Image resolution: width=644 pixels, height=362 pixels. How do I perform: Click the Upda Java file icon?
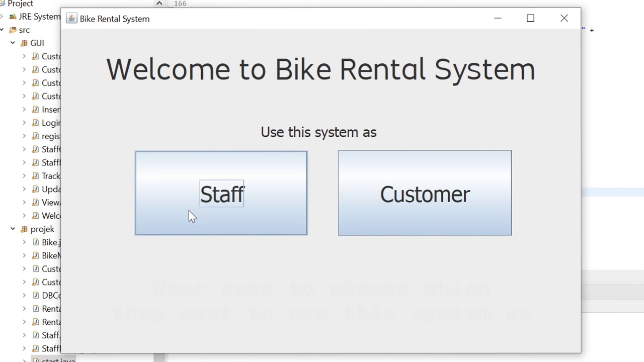35,189
